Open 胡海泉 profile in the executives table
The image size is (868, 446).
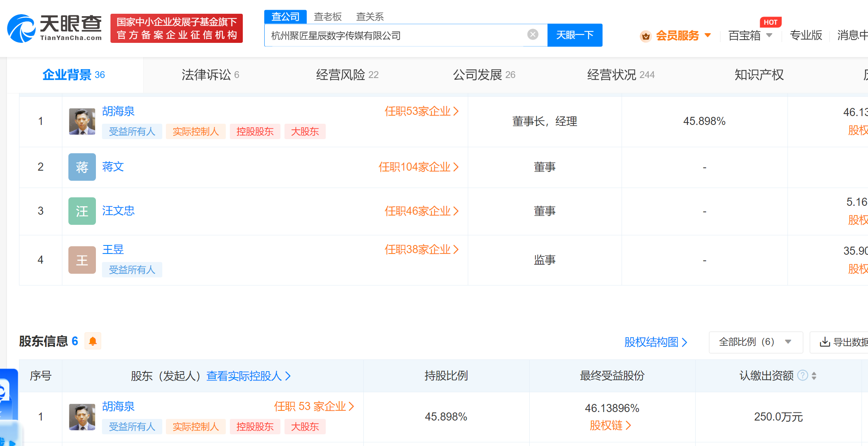[x=118, y=111]
